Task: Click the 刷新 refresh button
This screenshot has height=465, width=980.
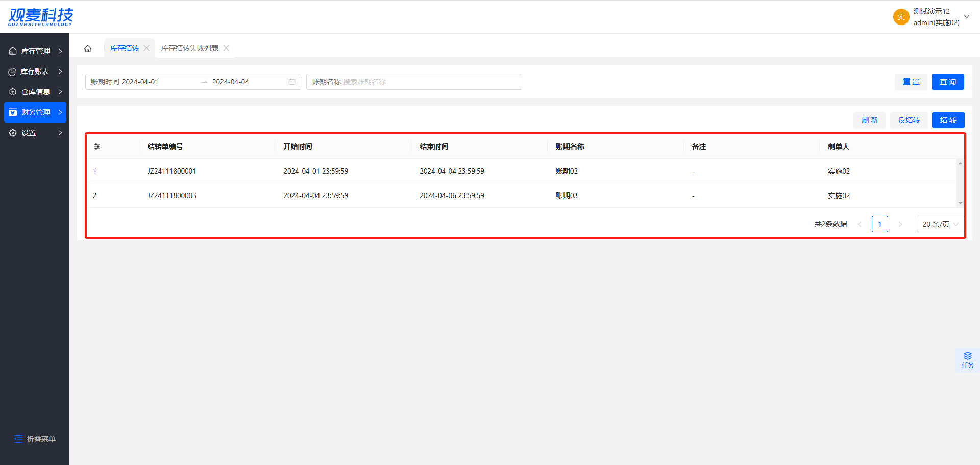Action: point(870,120)
